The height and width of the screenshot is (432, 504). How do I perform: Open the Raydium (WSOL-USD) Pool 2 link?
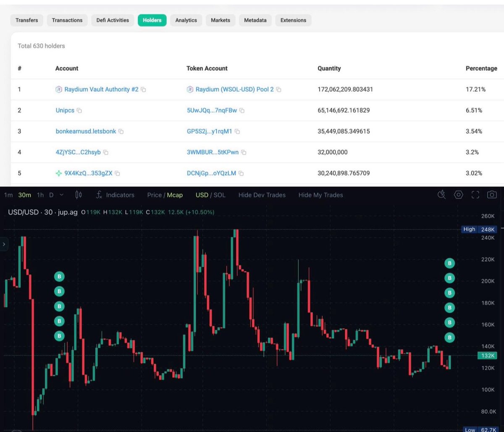(234, 89)
